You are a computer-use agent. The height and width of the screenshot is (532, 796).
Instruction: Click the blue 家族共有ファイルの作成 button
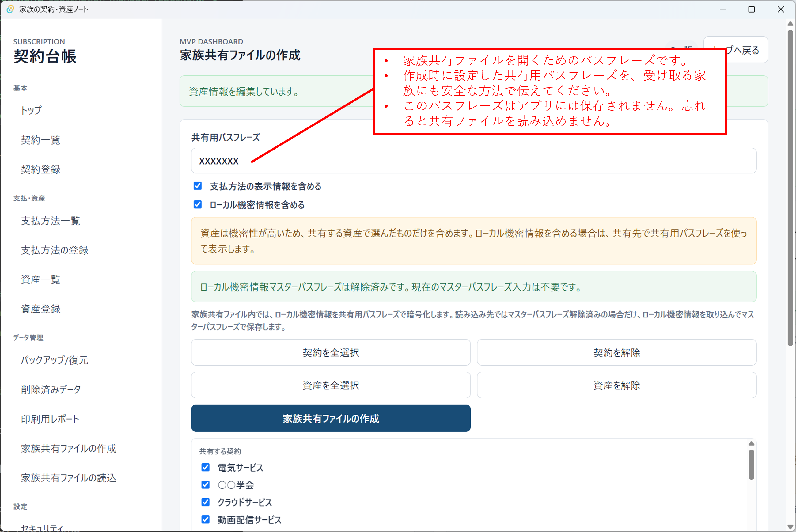pyautogui.click(x=331, y=418)
